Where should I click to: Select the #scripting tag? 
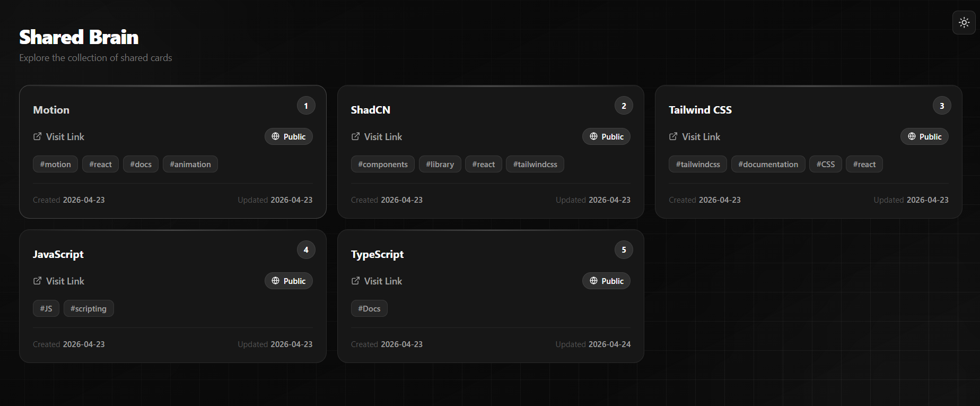(x=89, y=308)
